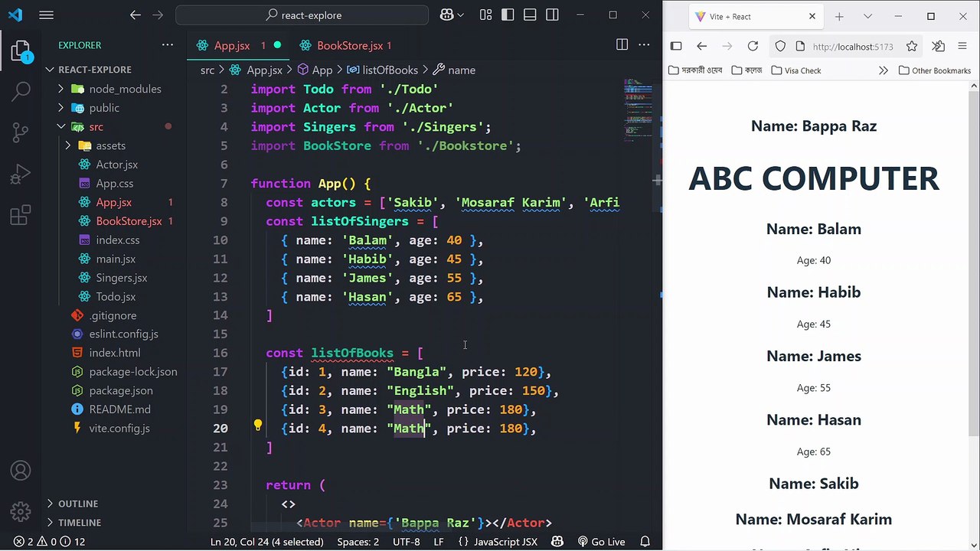The height and width of the screenshot is (551, 980).
Task: Open the tracking protection shield icon
Action: tap(780, 47)
